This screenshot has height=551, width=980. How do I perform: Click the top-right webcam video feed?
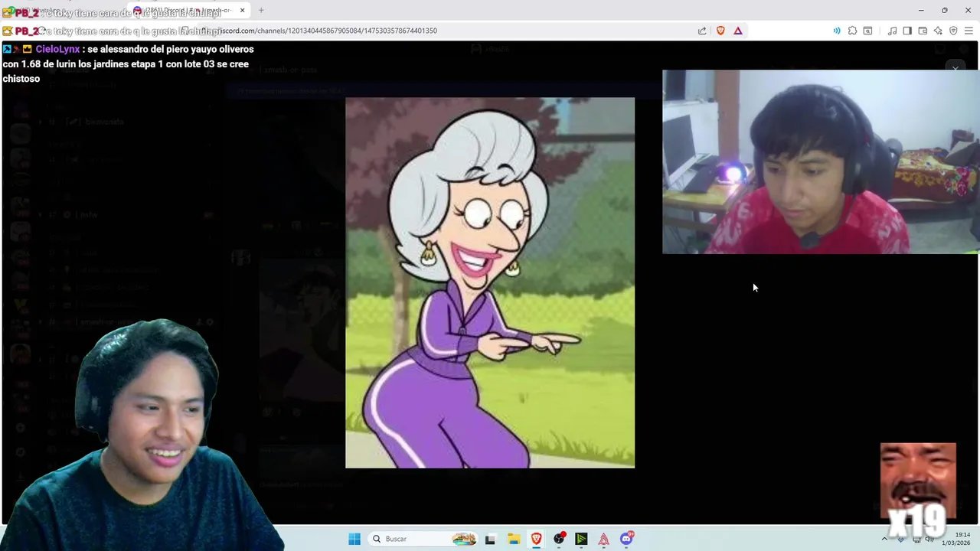pyautogui.click(x=820, y=161)
